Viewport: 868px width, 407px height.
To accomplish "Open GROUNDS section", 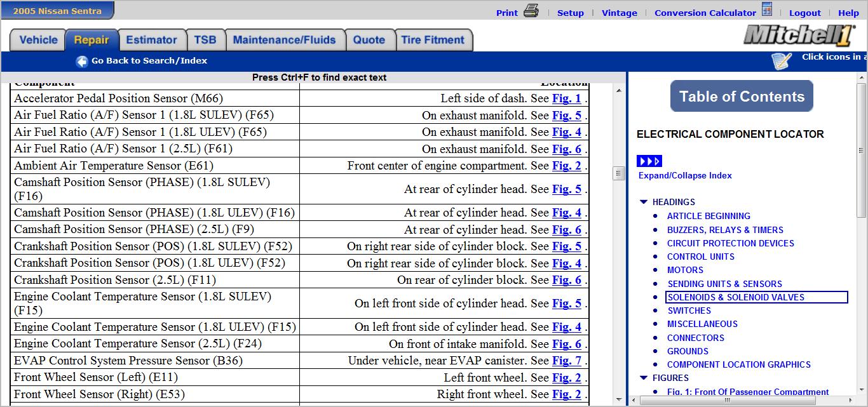I will click(x=688, y=351).
